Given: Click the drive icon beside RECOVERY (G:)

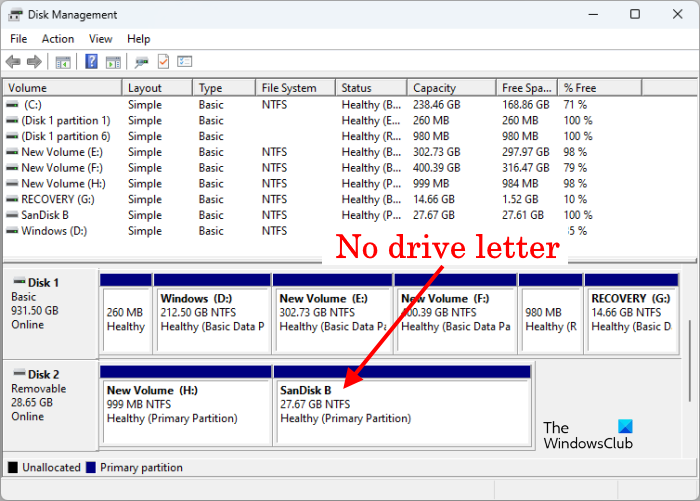Looking at the screenshot, I should coord(12,199).
